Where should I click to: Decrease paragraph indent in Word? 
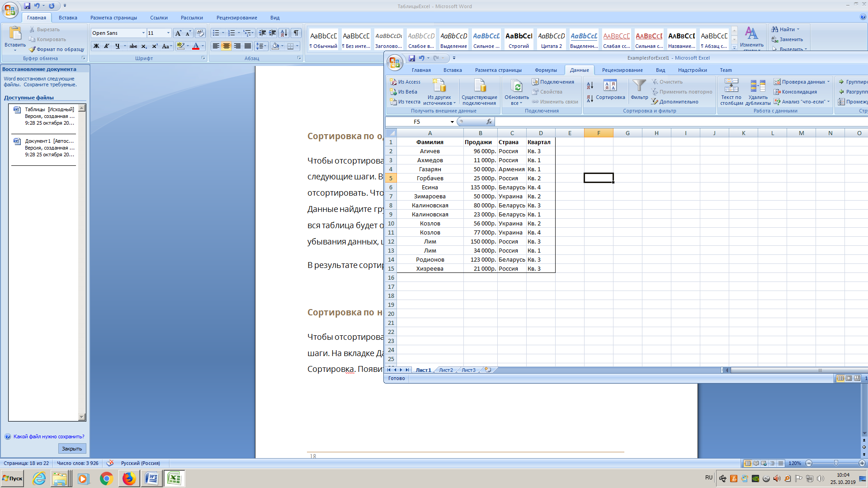262,33
